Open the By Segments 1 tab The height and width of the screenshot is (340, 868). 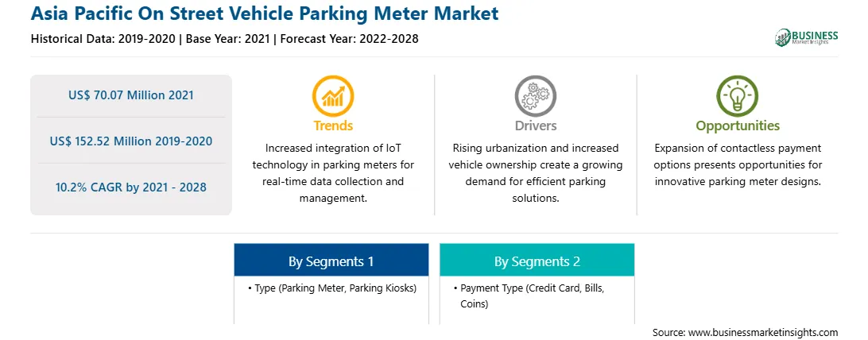tap(331, 260)
